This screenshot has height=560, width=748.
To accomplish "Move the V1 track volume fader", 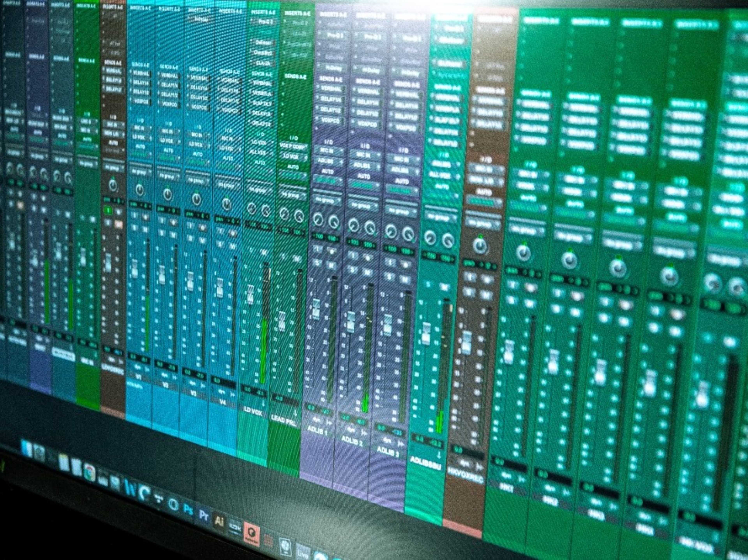I will [x=135, y=268].
